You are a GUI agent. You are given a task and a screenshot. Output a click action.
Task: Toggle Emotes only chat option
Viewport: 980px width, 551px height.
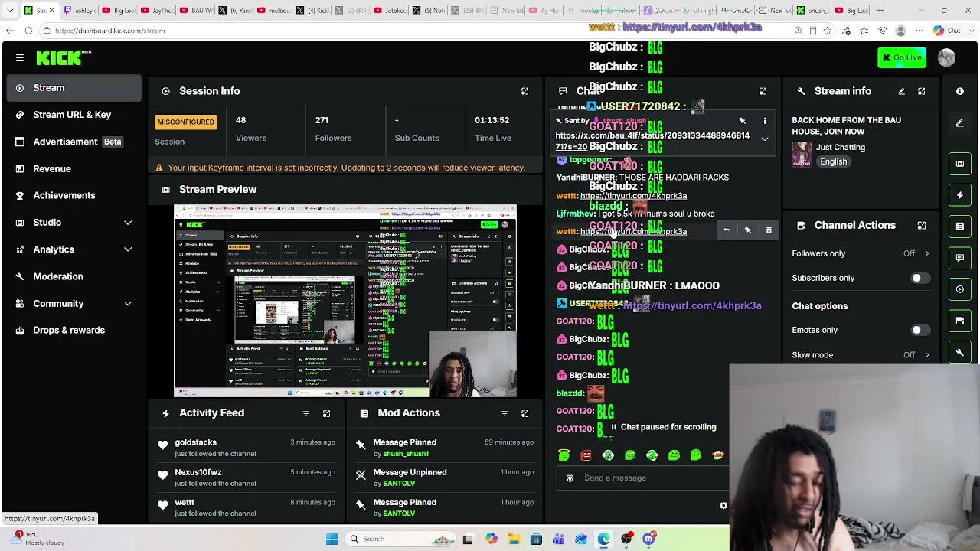pyautogui.click(x=920, y=330)
